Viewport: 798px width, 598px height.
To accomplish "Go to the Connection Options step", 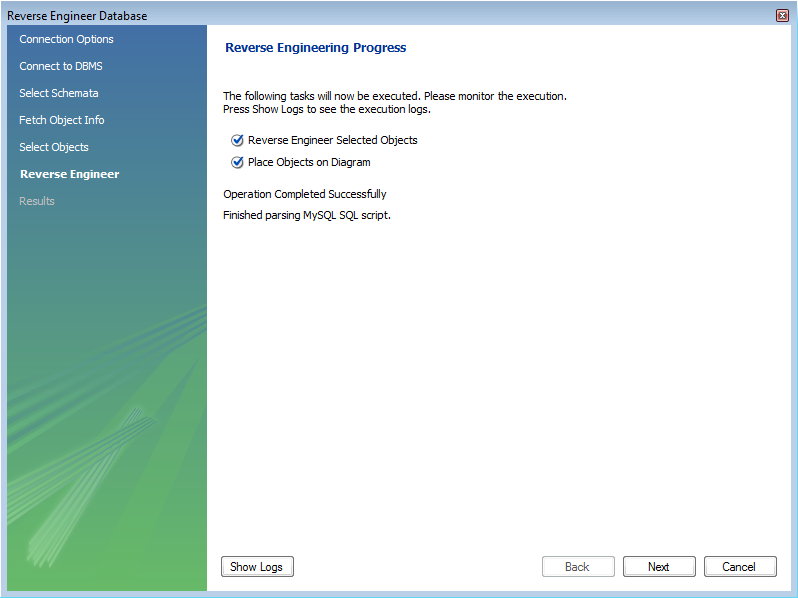I will tap(66, 40).
